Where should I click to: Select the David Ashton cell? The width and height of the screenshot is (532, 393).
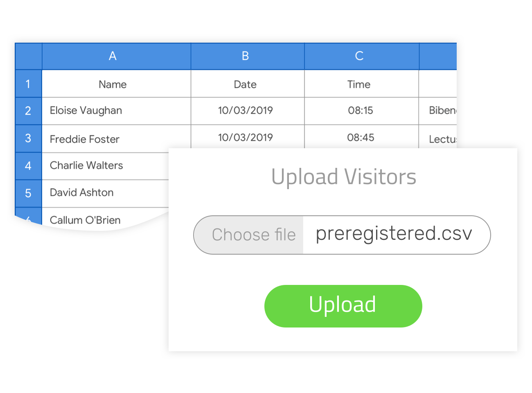point(105,193)
